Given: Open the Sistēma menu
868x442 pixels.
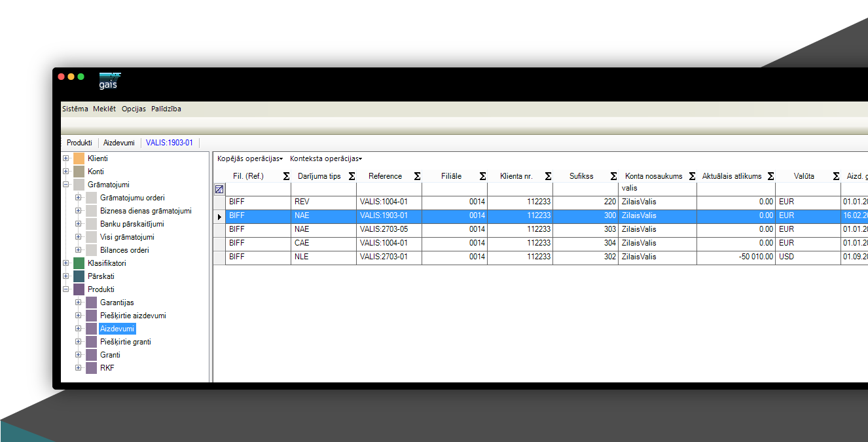Looking at the screenshot, I should tap(75, 109).
